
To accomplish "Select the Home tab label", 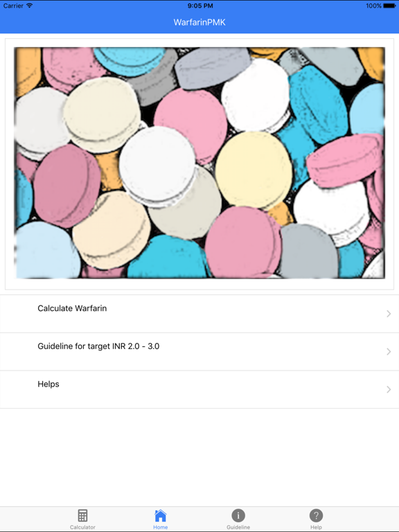I will click(160, 527).
